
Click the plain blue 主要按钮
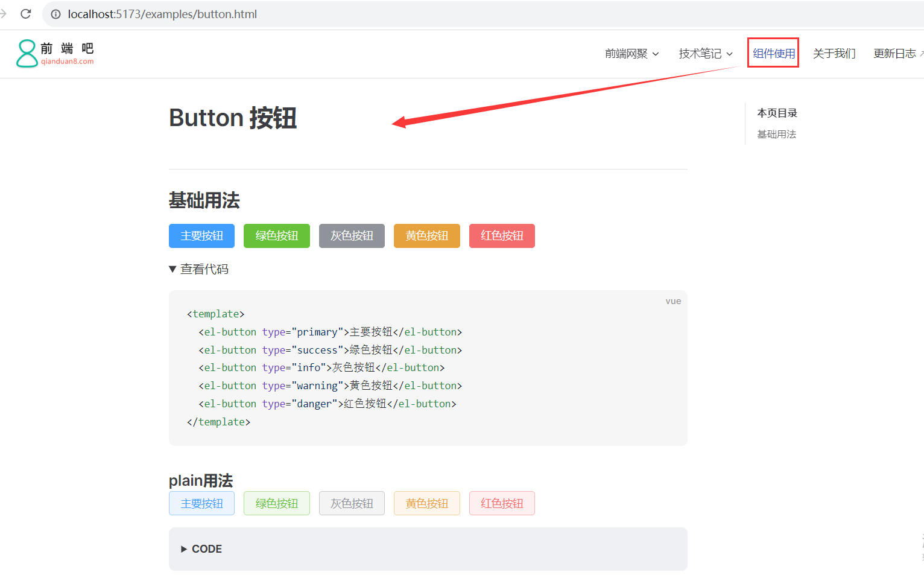click(201, 503)
